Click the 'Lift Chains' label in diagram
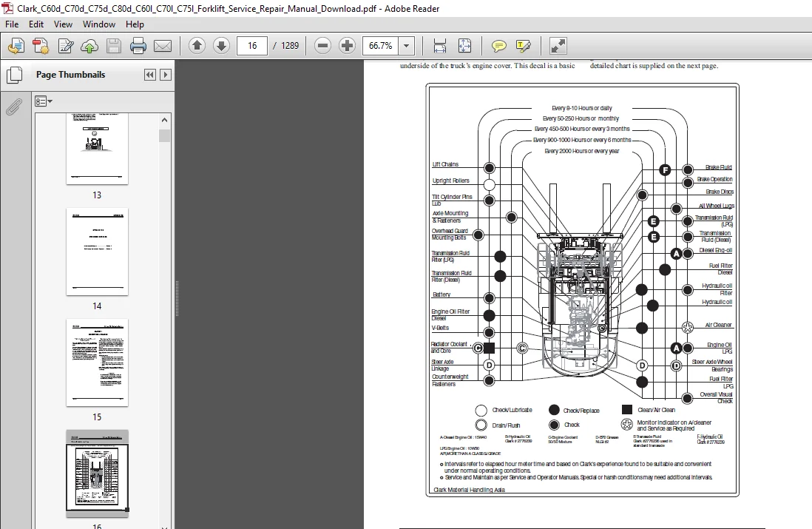812x529 pixels. point(445,164)
